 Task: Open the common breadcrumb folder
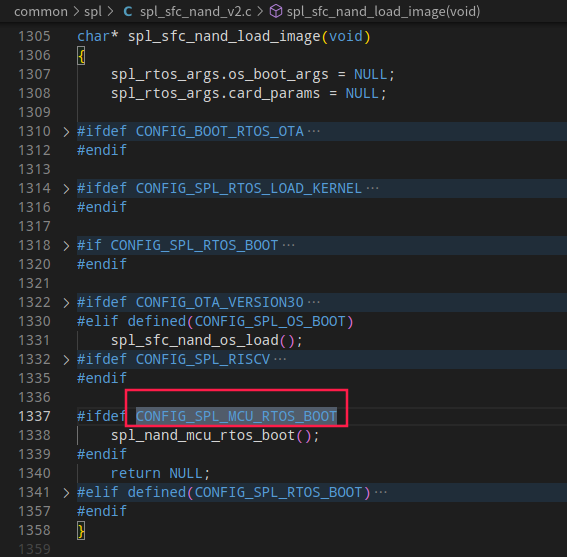41,12
